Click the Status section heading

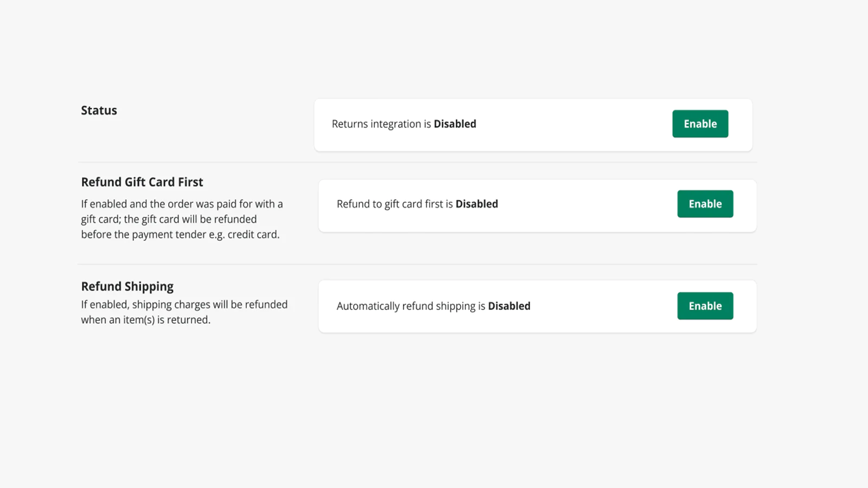click(99, 111)
